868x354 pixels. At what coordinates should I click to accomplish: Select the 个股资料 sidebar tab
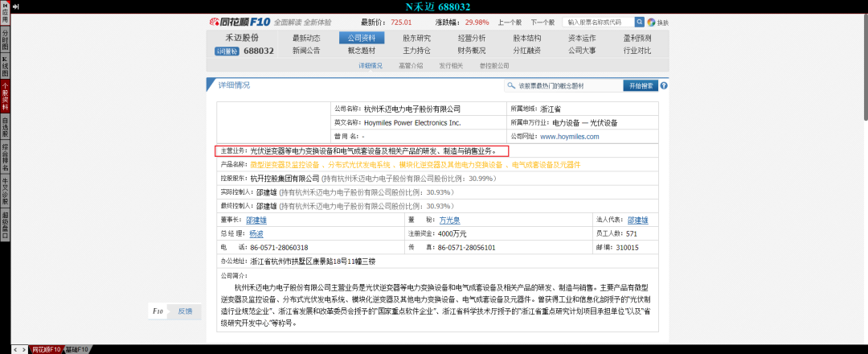[x=5, y=97]
